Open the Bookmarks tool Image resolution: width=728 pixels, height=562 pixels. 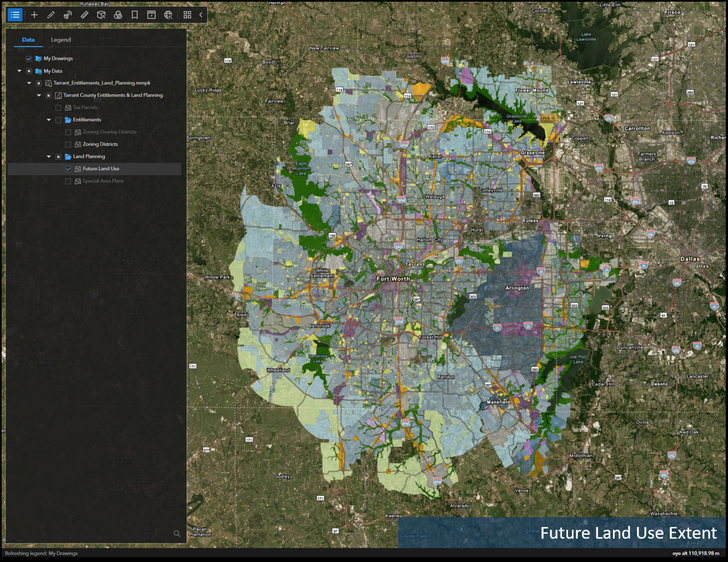tap(134, 15)
